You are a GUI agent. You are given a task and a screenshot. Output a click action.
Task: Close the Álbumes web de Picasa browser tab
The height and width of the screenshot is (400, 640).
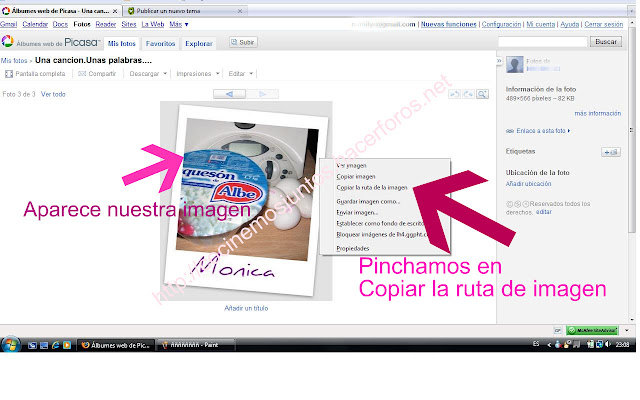(x=115, y=11)
